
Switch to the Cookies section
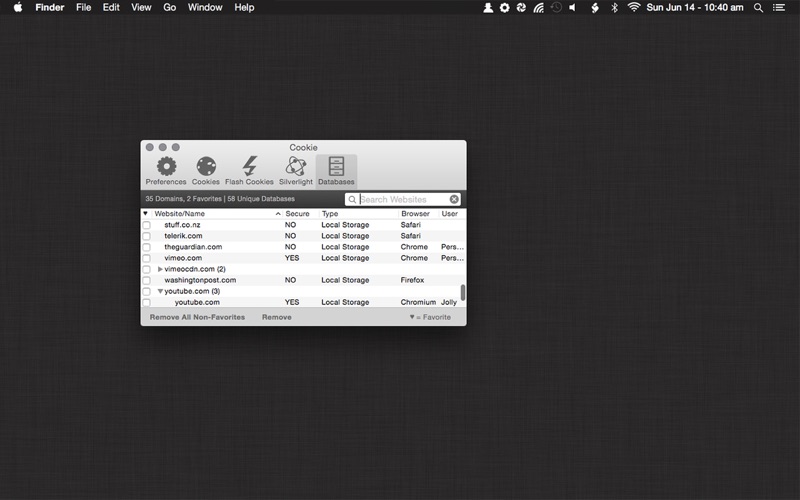coord(205,167)
